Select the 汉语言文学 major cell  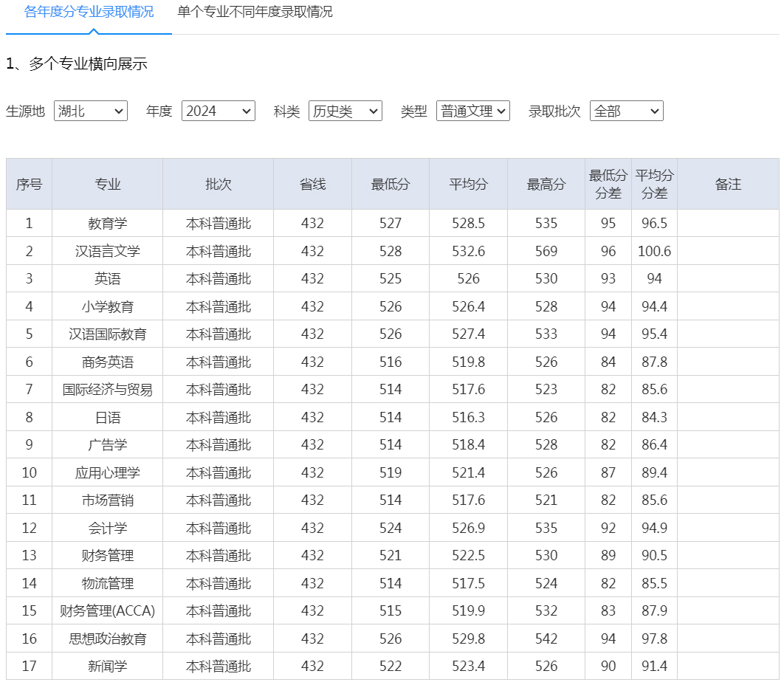point(108,251)
